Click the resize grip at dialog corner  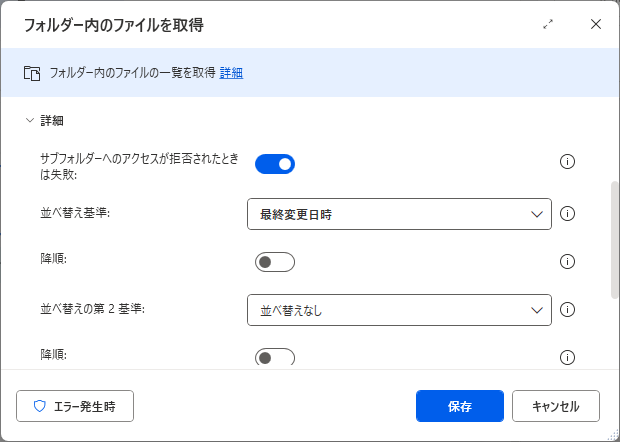[x=613, y=435]
